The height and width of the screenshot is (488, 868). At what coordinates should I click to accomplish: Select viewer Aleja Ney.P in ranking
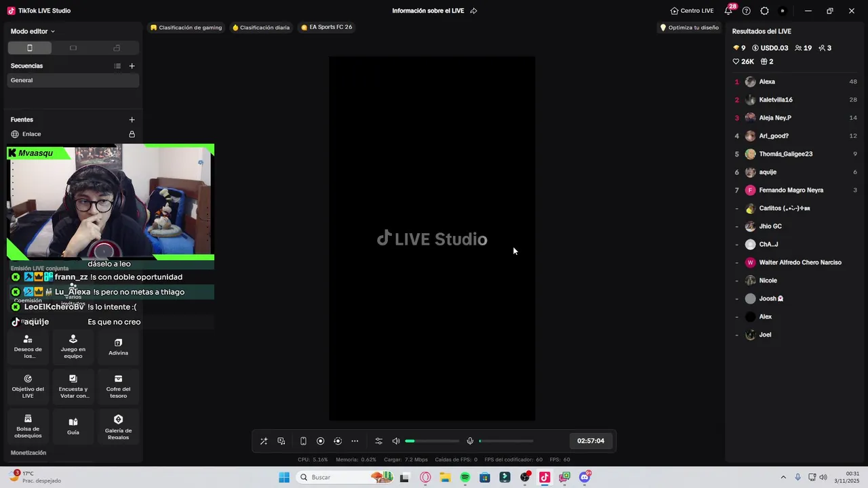pos(796,118)
